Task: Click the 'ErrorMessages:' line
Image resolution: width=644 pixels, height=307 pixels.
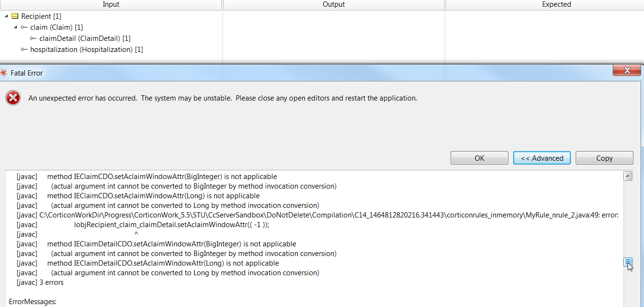Action: [33, 302]
